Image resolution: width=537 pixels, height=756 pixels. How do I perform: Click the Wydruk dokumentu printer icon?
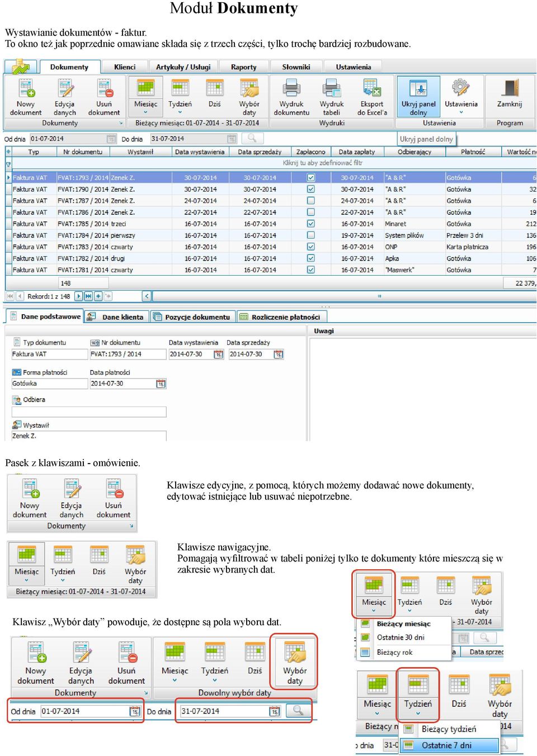291,88
